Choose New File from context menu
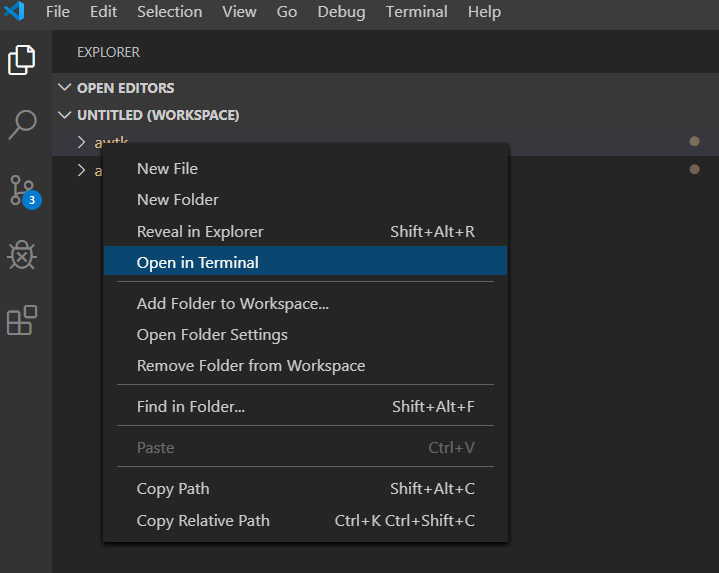719x573 pixels. coord(305,169)
